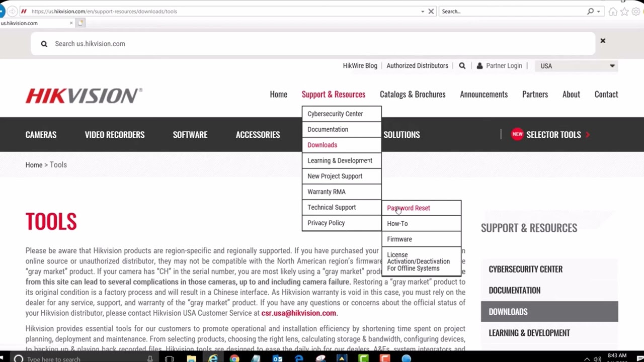Click taskbar volume icon

pos(597,359)
